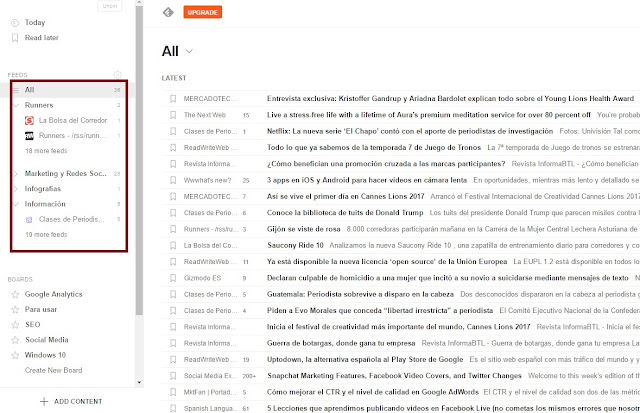640x413 pixels.
Task: Open the SEO board
Action: click(x=32, y=324)
